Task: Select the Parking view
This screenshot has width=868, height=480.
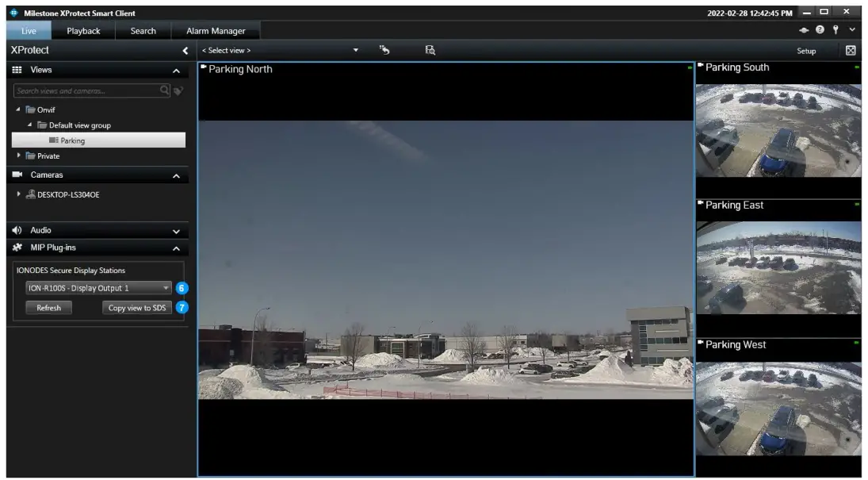Action: coord(98,140)
